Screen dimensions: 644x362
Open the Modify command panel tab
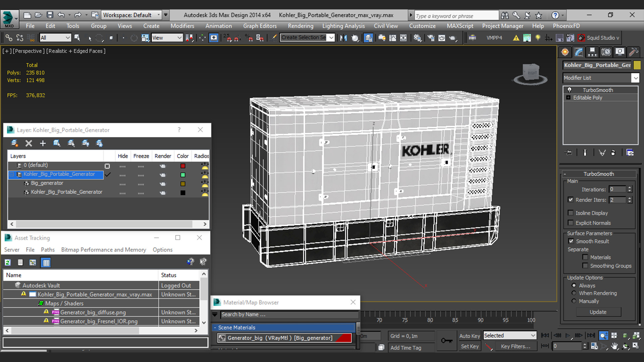(579, 52)
